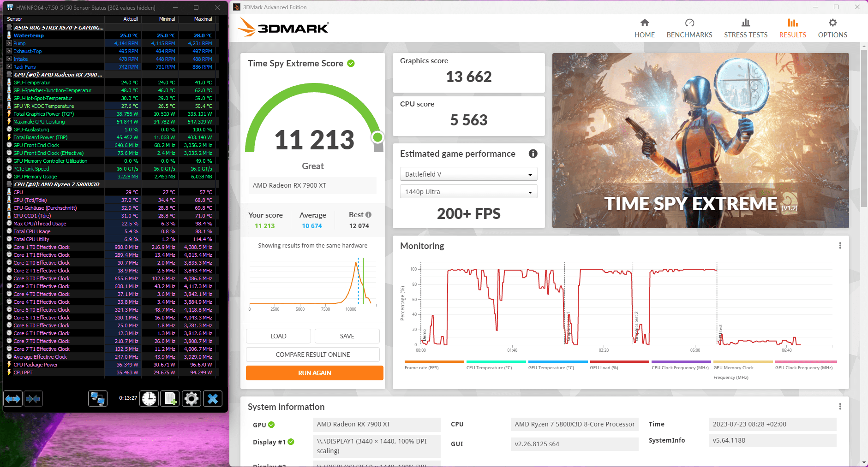Collapse the AMD Ryzen 7 5800X3D sensor group
This screenshot has height=467, width=868.
(9, 184)
